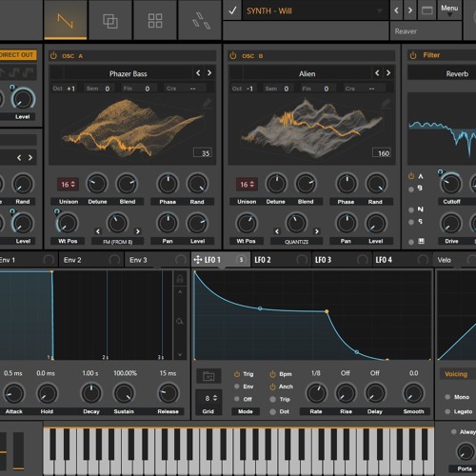Image resolution: width=476 pixels, height=476 pixels.
Task: Click the DIRECT OUT button
Action: [17, 55]
